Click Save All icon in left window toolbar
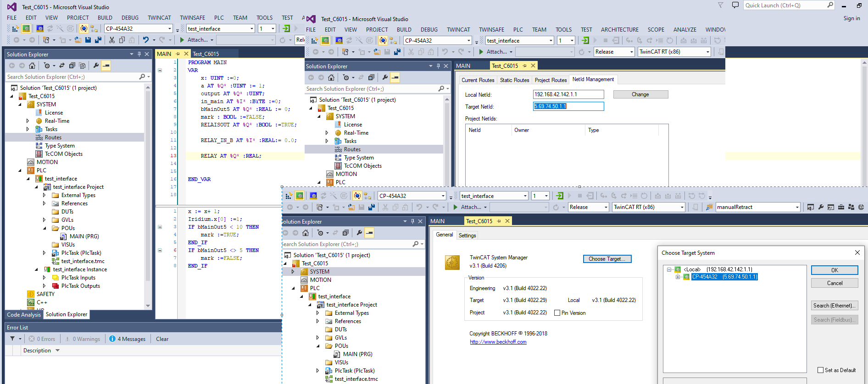Screen dimensions: 868x384 click(x=98, y=40)
